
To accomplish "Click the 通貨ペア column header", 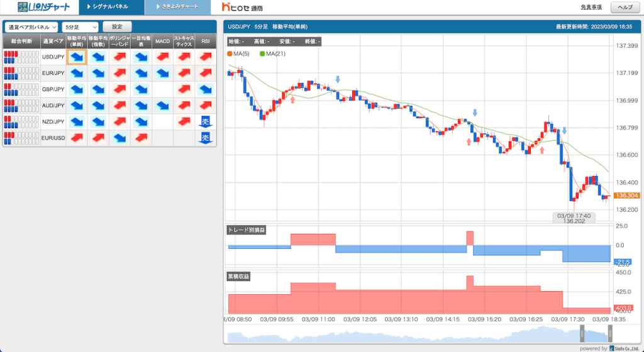I will click(x=53, y=41).
